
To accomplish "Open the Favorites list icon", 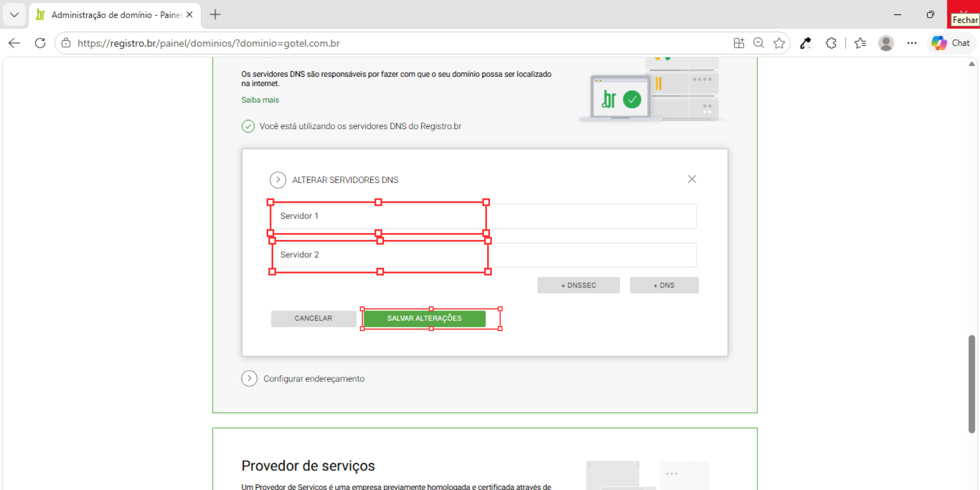I will (x=860, y=43).
